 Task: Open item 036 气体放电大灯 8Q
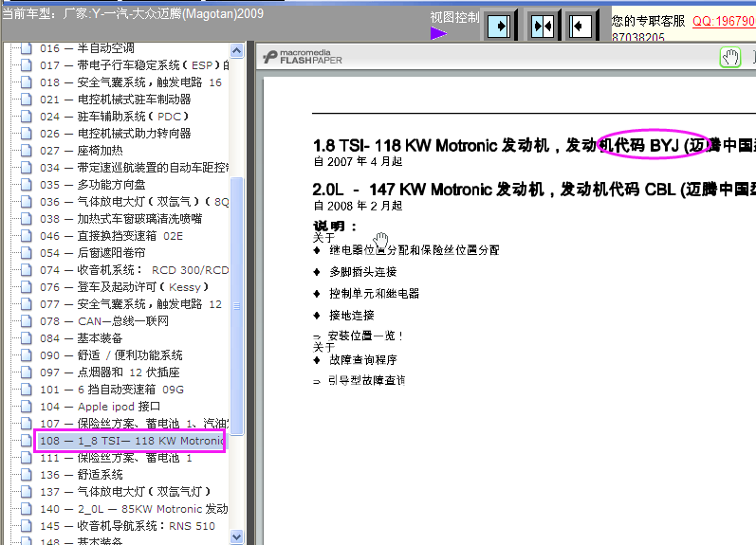[x=134, y=202]
